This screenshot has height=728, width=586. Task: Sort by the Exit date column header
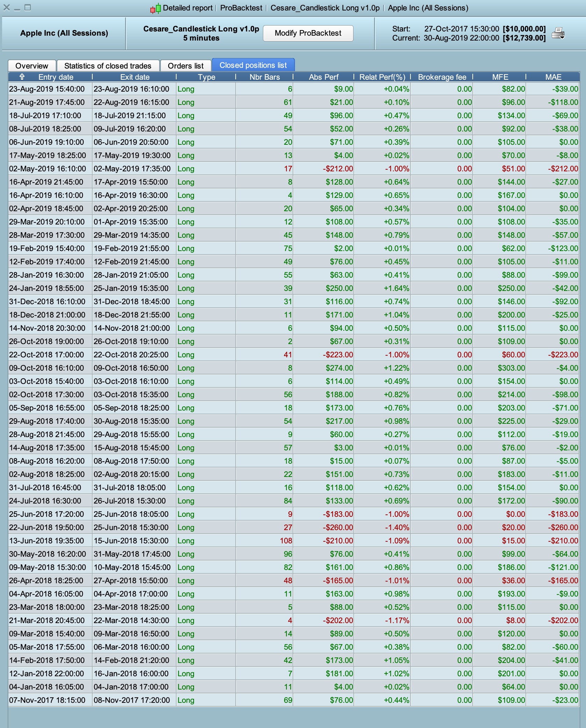(x=135, y=77)
